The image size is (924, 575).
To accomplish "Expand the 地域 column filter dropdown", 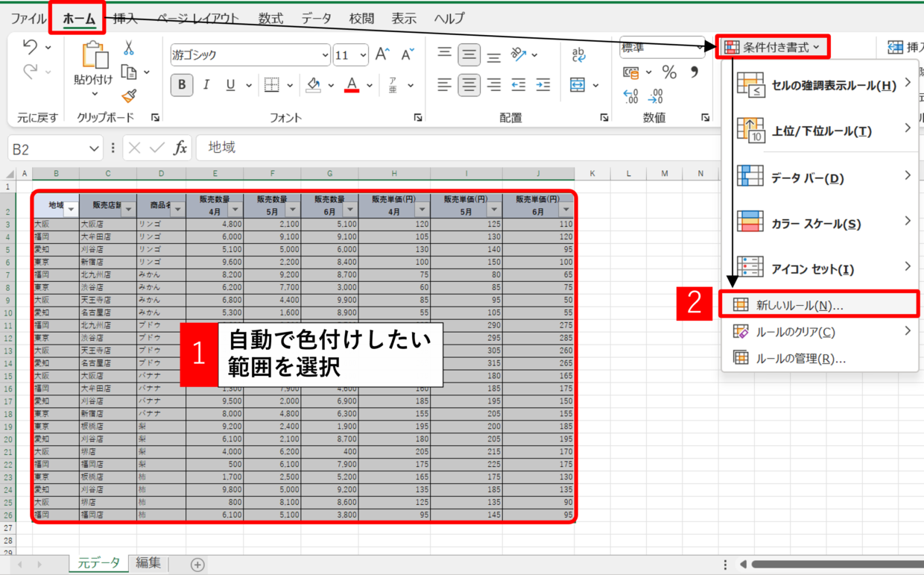I will pyautogui.click(x=72, y=210).
